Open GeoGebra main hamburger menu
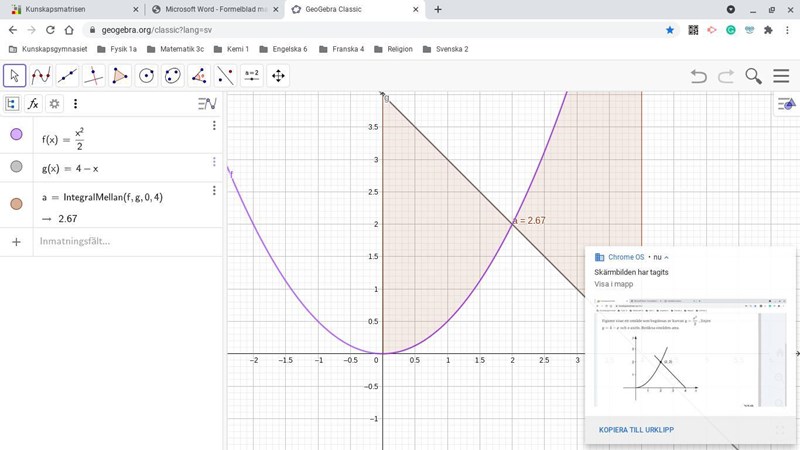 click(781, 76)
